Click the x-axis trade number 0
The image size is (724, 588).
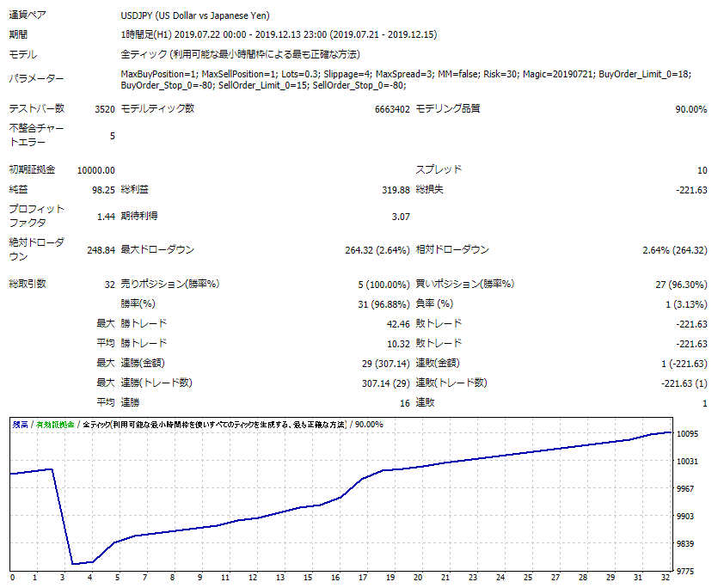click(x=12, y=578)
